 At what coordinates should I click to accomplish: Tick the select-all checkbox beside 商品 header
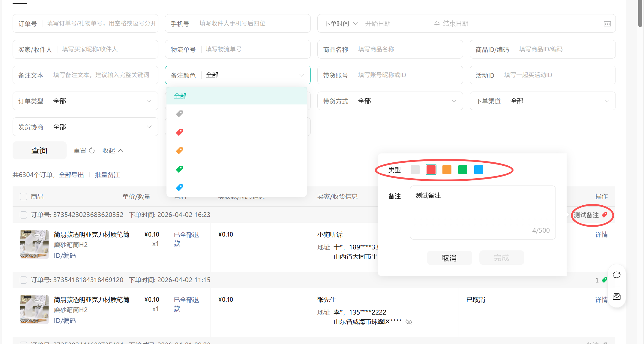(x=23, y=197)
